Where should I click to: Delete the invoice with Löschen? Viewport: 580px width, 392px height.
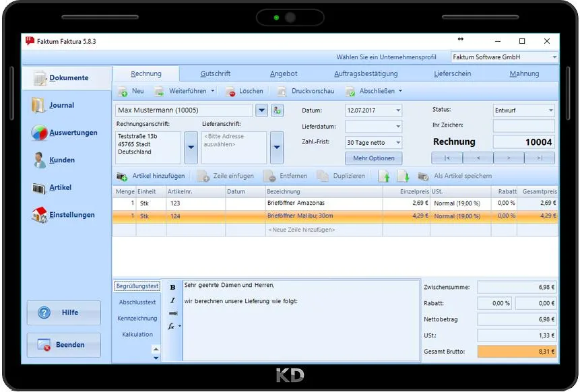[245, 91]
